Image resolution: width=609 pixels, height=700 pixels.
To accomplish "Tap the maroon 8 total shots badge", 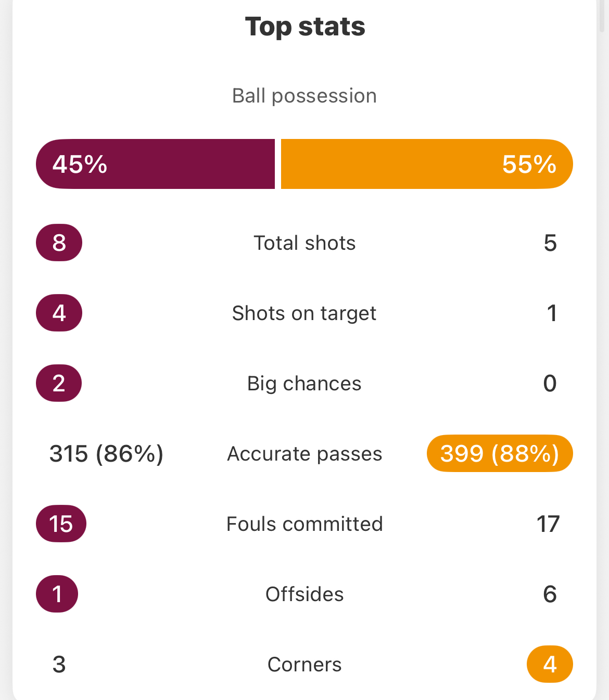I will pos(59,243).
